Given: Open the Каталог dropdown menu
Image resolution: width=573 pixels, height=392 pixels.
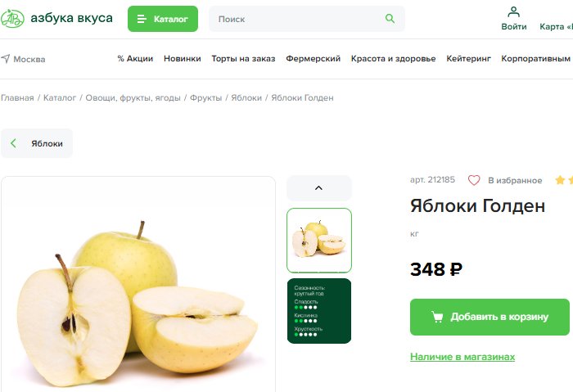Looking at the screenshot, I should pyautogui.click(x=163, y=19).
